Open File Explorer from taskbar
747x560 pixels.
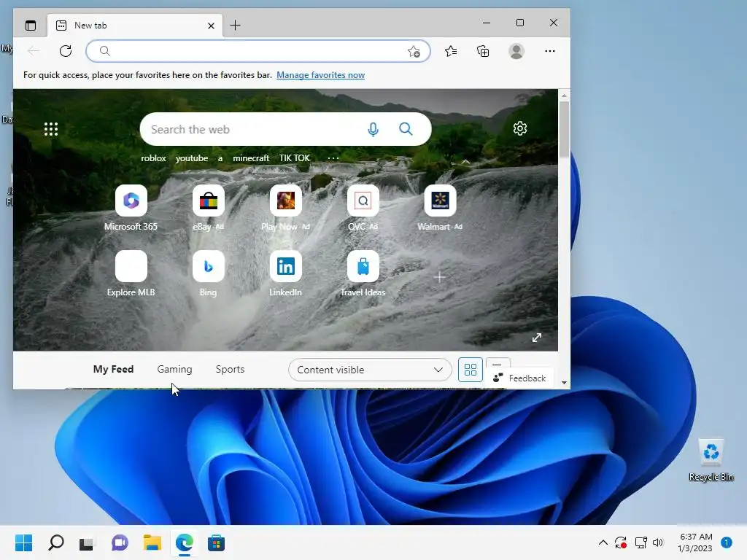coord(152,542)
